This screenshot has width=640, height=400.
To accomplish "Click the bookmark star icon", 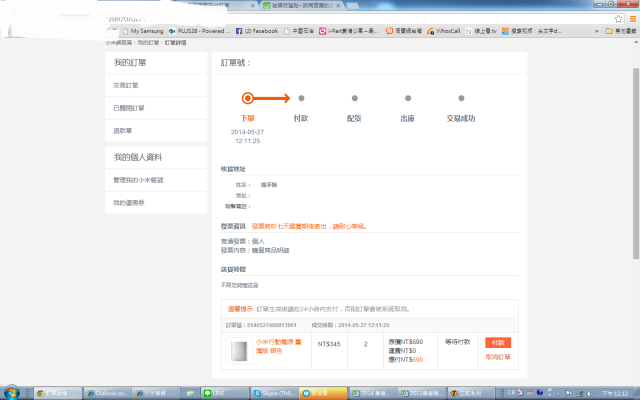I will coord(618,19).
